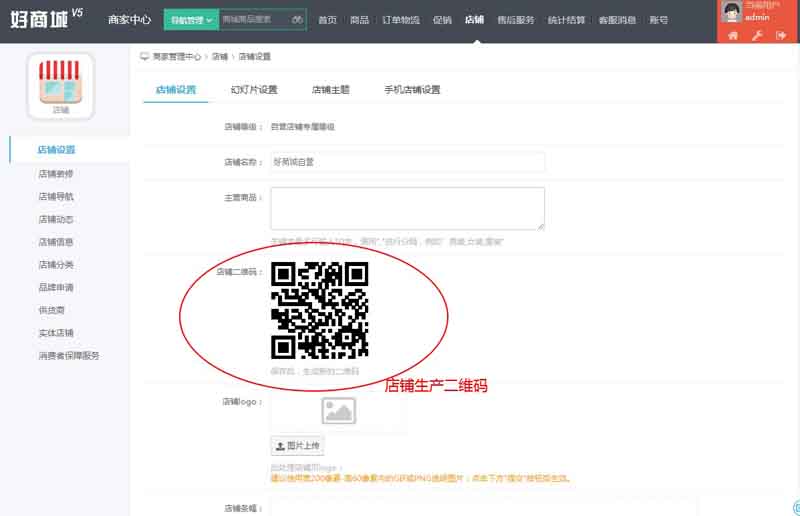The image size is (800, 516).
Task: Click the 图片上传 upload button
Action: [x=297, y=446]
